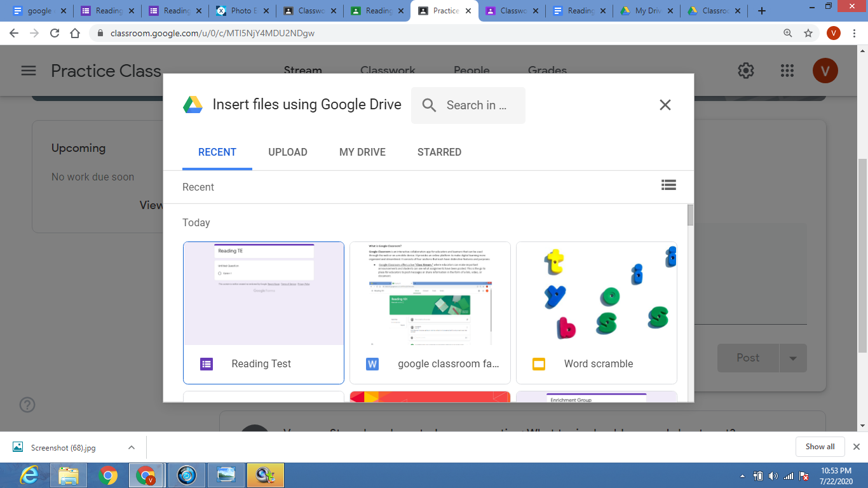Open a new browser tab with plus button
Viewport: 868px width, 488px height.
762,11
